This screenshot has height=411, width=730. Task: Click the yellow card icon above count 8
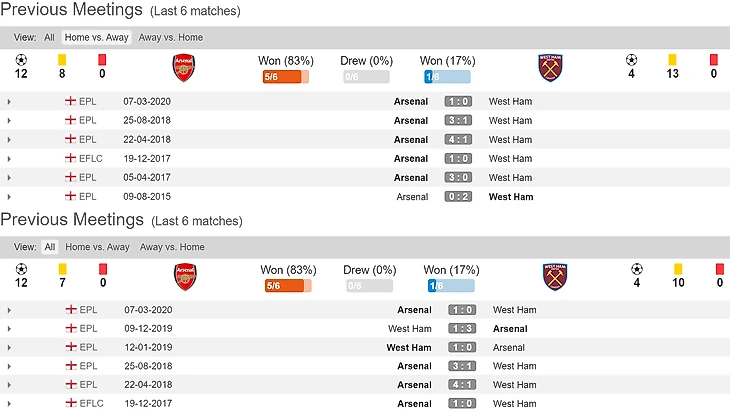(61, 59)
